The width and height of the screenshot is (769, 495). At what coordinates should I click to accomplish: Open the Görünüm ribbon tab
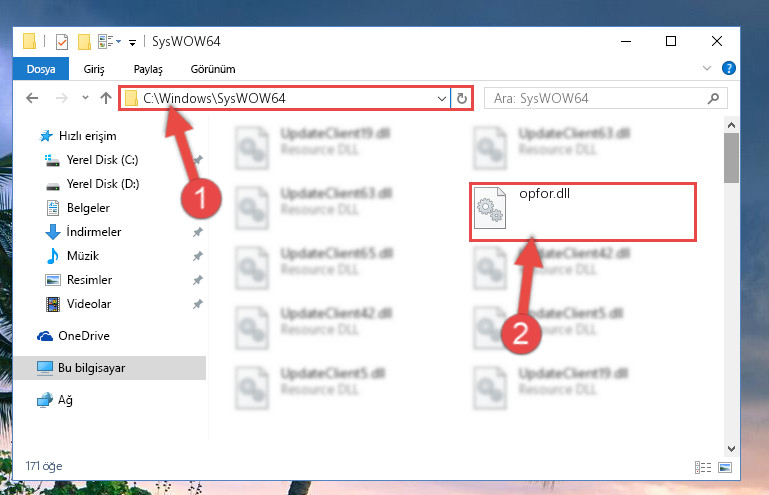click(x=213, y=69)
